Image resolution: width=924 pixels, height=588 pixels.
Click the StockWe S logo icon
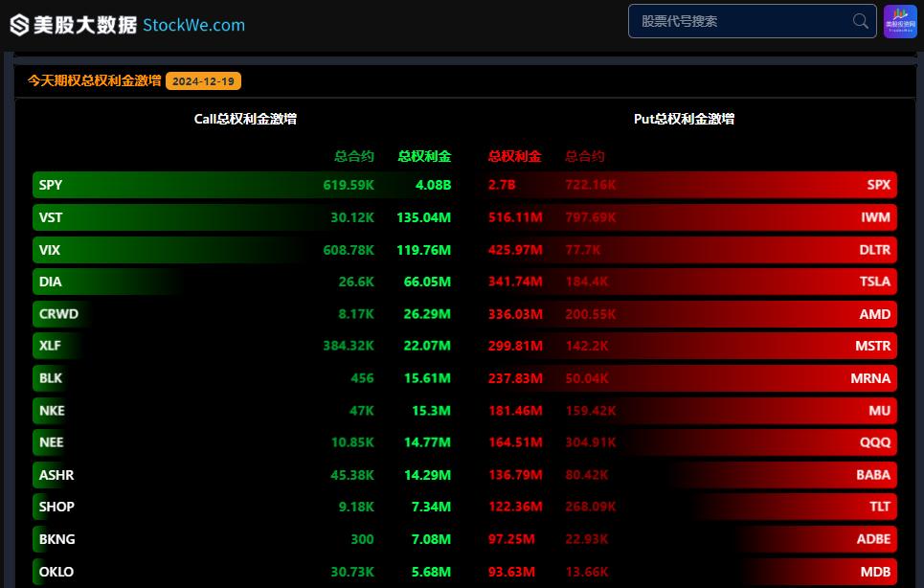point(19,25)
